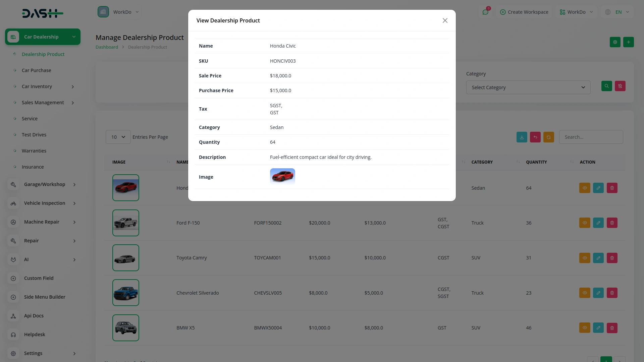Click the blue download export icon
Image resolution: width=644 pixels, height=362 pixels.
[522, 137]
